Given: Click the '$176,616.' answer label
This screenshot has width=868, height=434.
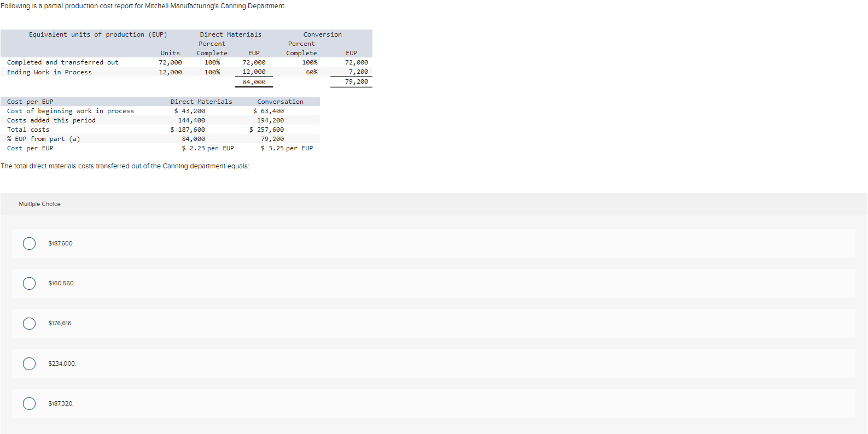Looking at the screenshot, I should click(x=60, y=324).
